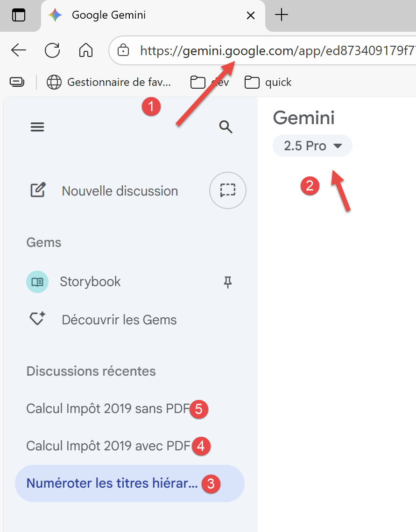Screen dimensions: 416x532
Task: Open the sidebar hamburger menu
Action: pyautogui.click(x=37, y=127)
